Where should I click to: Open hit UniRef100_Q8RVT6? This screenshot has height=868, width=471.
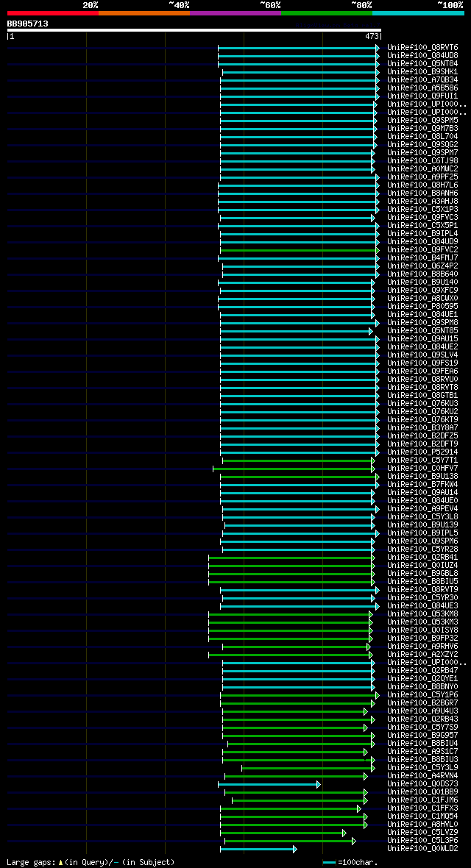(x=422, y=48)
